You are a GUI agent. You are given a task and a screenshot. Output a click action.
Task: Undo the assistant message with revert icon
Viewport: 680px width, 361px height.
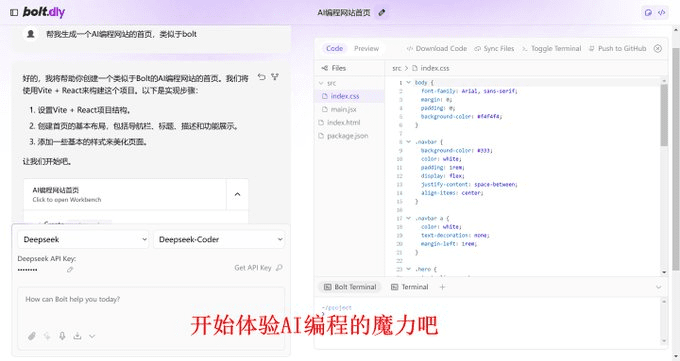click(262, 77)
